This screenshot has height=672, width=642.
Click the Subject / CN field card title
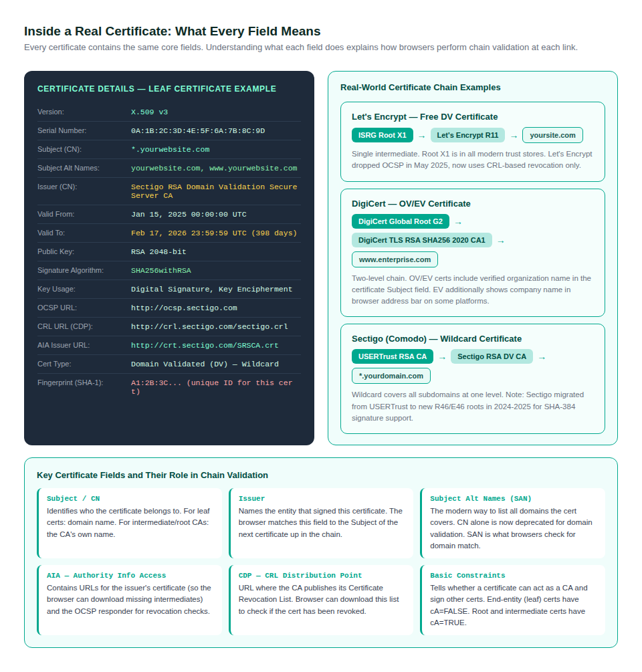pyautogui.click(x=74, y=498)
